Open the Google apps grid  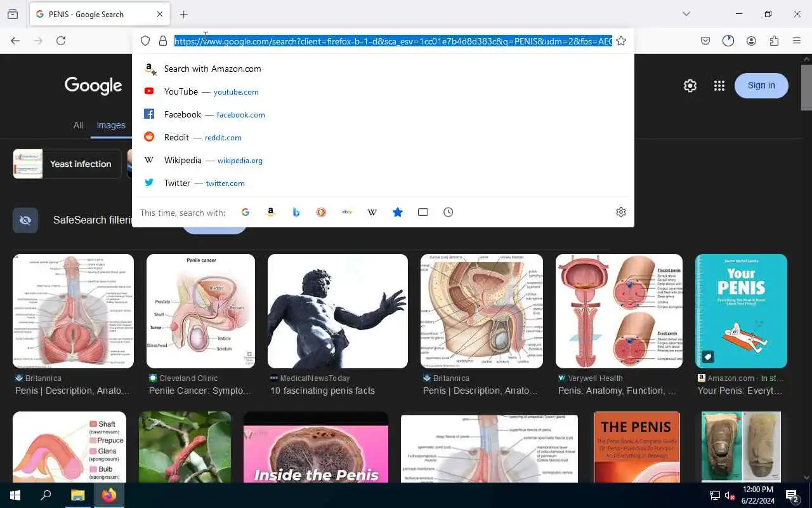tap(719, 86)
